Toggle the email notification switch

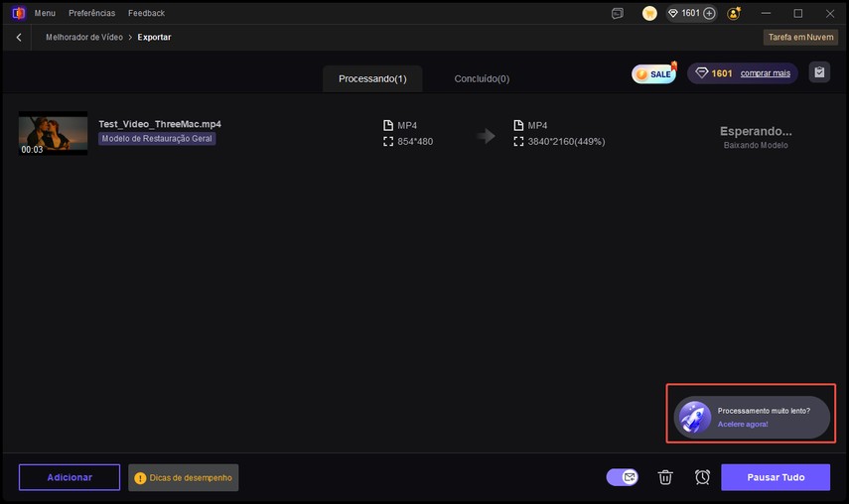[623, 477]
